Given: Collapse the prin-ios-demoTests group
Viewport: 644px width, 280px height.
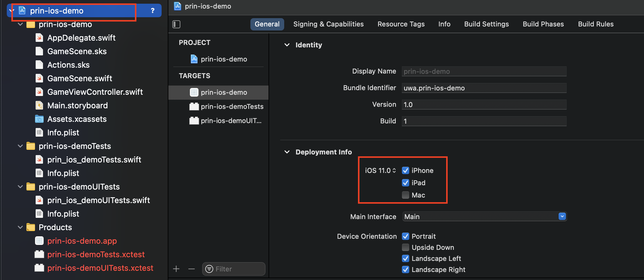Looking at the screenshot, I should 20,146.
